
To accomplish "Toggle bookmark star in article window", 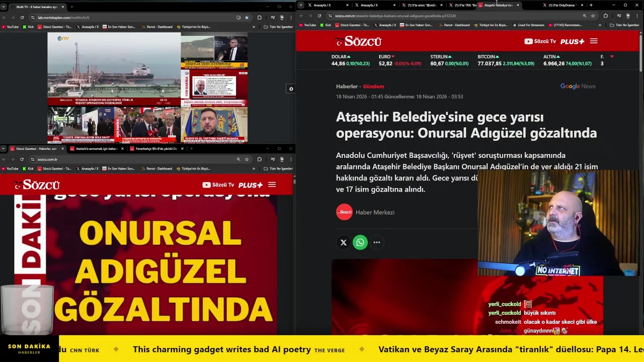I will [x=593, y=16].
